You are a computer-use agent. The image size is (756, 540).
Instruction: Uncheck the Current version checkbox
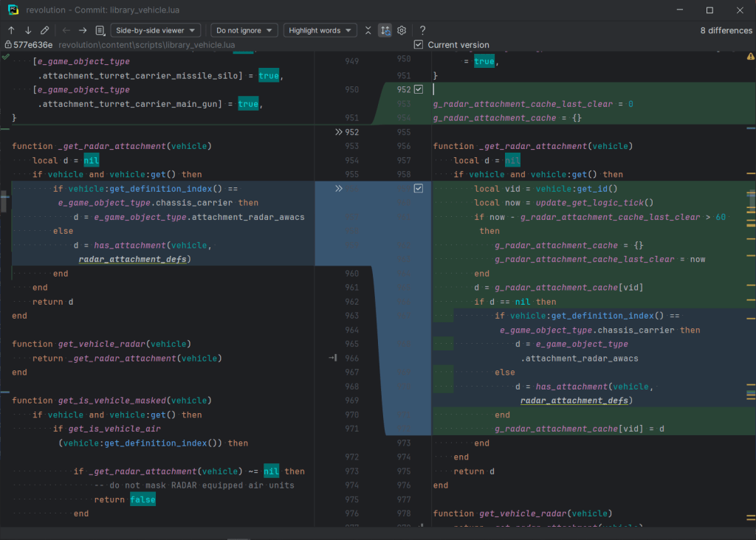[419, 45]
